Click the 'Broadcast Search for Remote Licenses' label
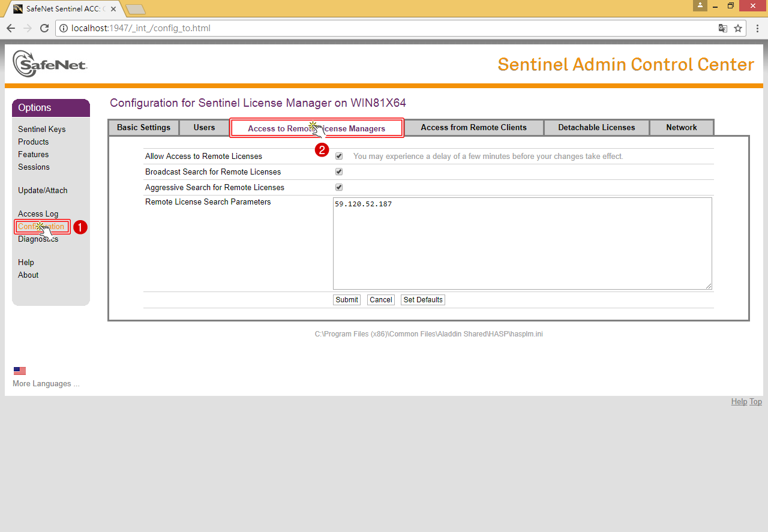 (x=213, y=172)
